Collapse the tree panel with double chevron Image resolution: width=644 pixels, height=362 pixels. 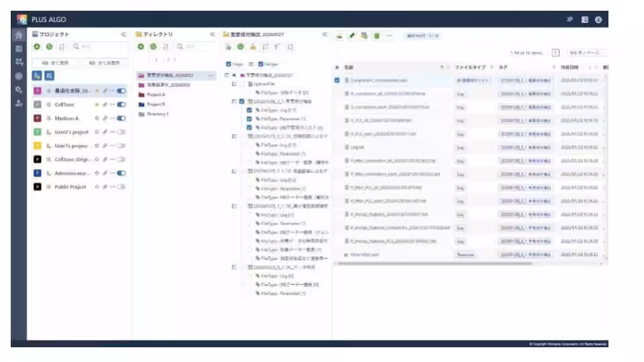(325, 34)
